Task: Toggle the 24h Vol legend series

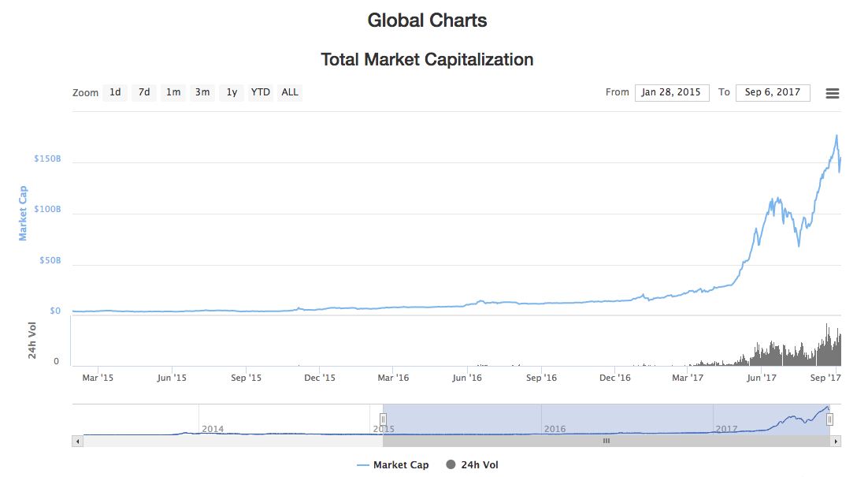Action: pyautogui.click(x=472, y=465)
